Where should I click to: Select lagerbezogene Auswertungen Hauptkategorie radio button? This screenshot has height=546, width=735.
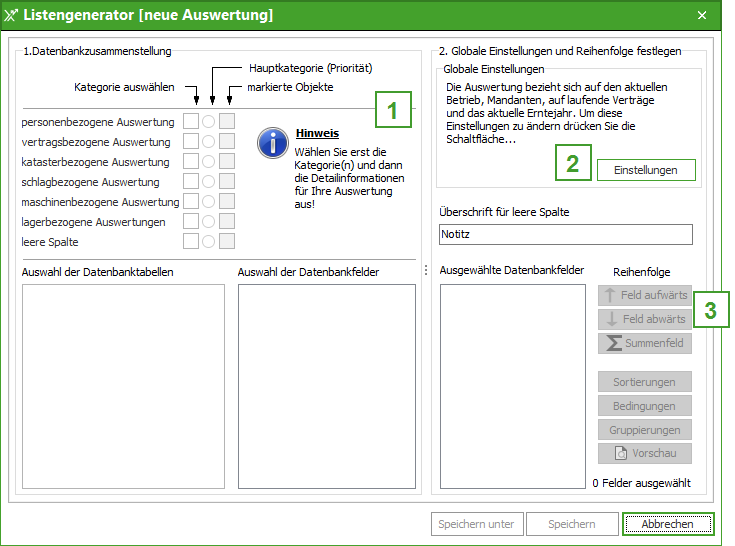pyautogui.click(x=209, y=221)
